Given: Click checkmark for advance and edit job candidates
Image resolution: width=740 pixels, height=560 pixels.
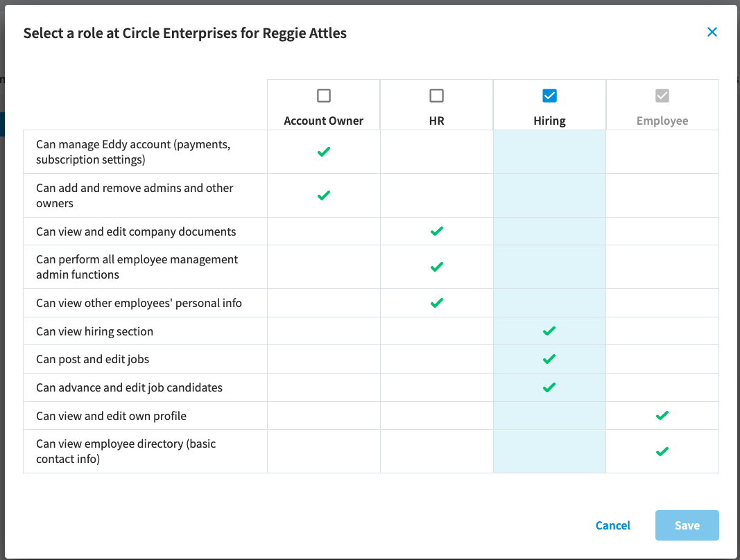Looking at the screenshot, I should 549,388.
